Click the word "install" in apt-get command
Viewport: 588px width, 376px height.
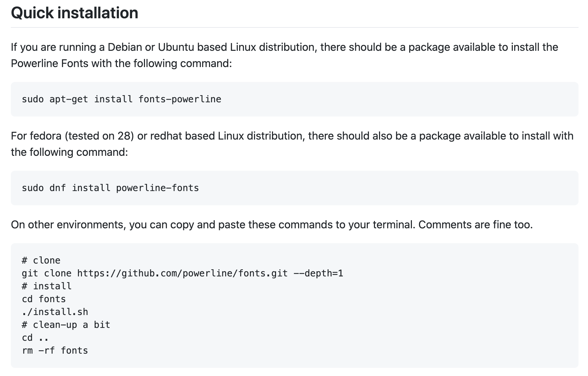[113, 99]
